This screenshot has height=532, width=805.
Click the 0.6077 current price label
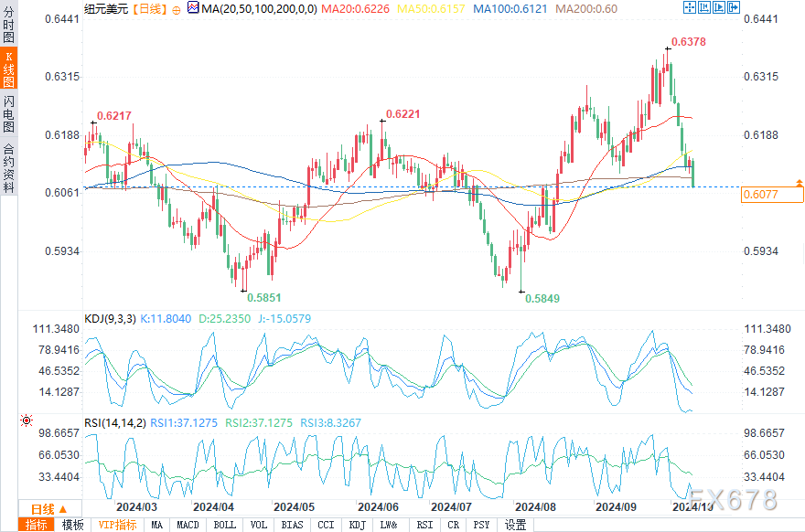coord(761,195)
